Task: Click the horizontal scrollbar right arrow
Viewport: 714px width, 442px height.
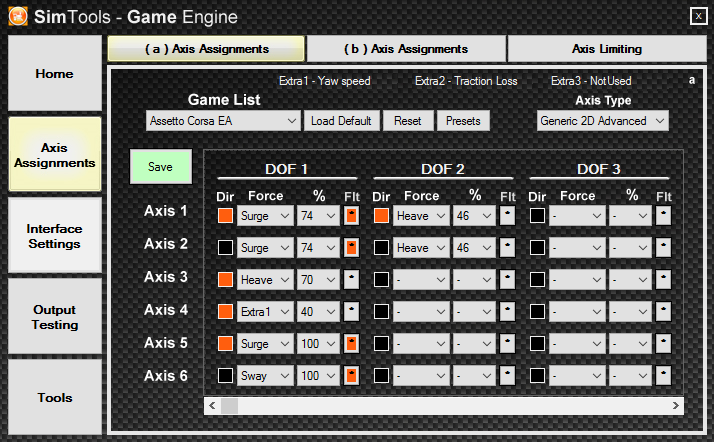Action: [676, 405]
